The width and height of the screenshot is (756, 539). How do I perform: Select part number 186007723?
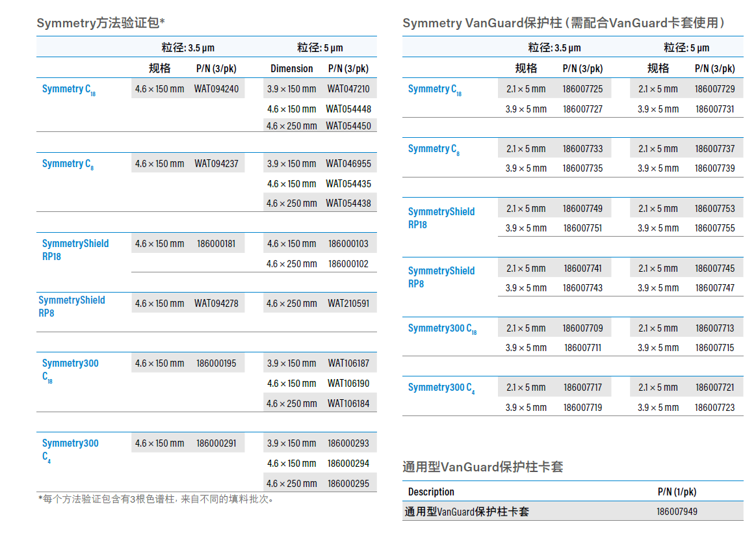click(x=714, y=408)
